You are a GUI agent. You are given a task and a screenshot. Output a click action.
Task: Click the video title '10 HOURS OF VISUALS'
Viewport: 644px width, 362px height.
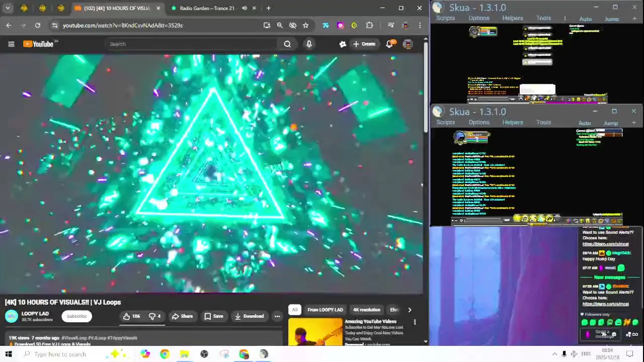[63, 302]
